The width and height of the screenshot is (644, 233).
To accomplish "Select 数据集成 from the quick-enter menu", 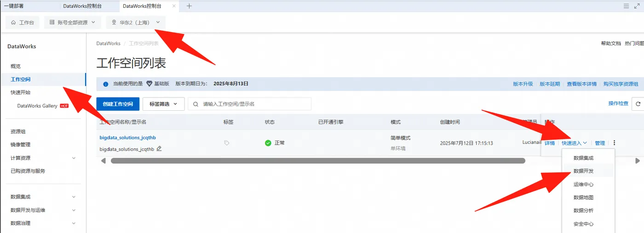I will coord(583,158).
